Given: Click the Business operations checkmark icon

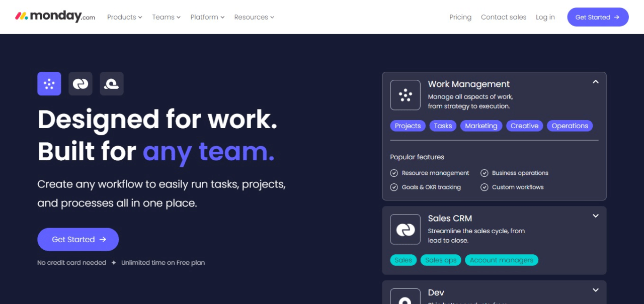Looking at the screenshot, I should tap(485, 173).
